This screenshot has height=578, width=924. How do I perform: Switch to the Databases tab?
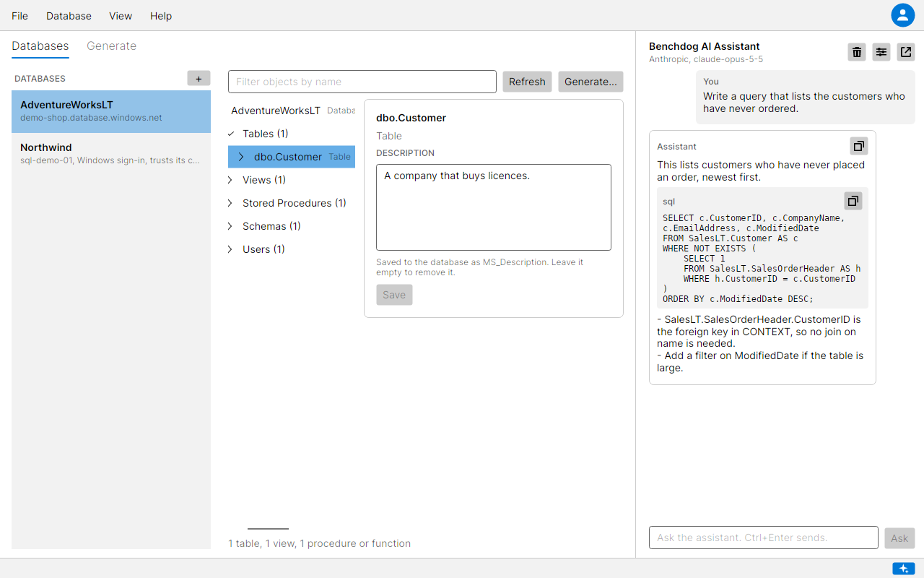coord(40,46)
